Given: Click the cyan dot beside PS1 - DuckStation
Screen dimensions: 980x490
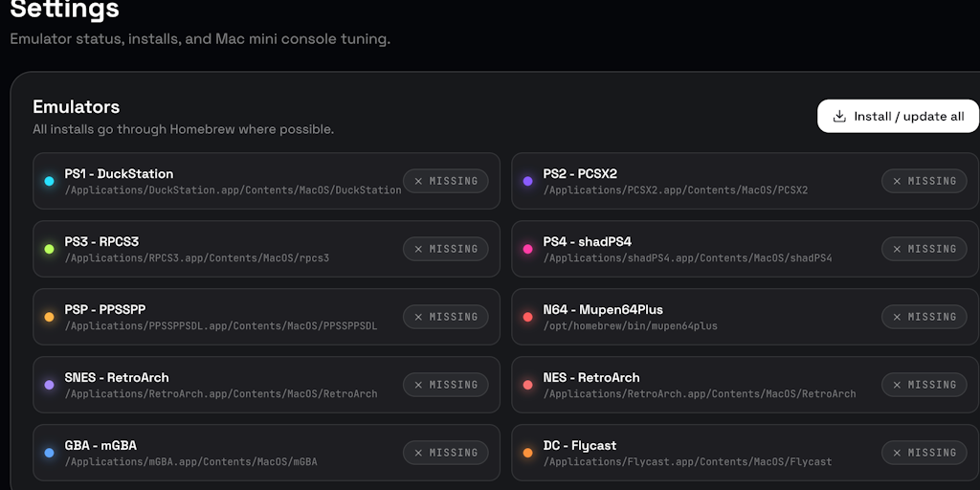Looking at the screenshot, I should click(x=49, y=181).
